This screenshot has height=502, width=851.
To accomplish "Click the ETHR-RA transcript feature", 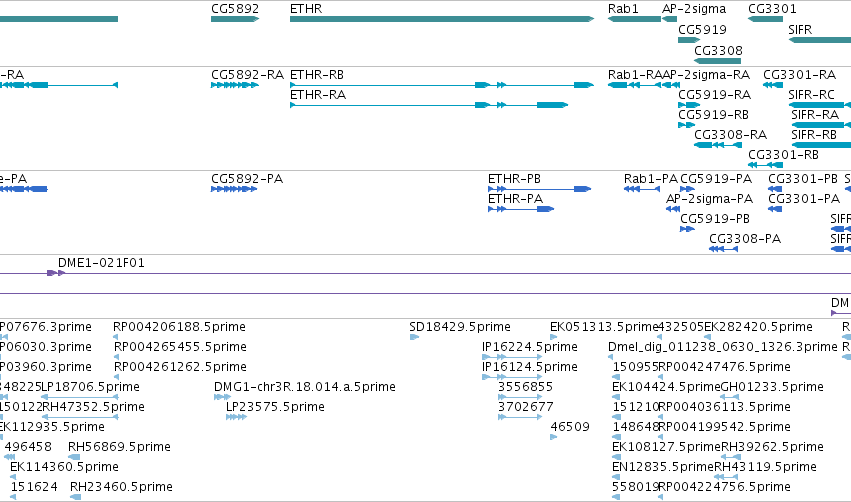I will (429, 105).
